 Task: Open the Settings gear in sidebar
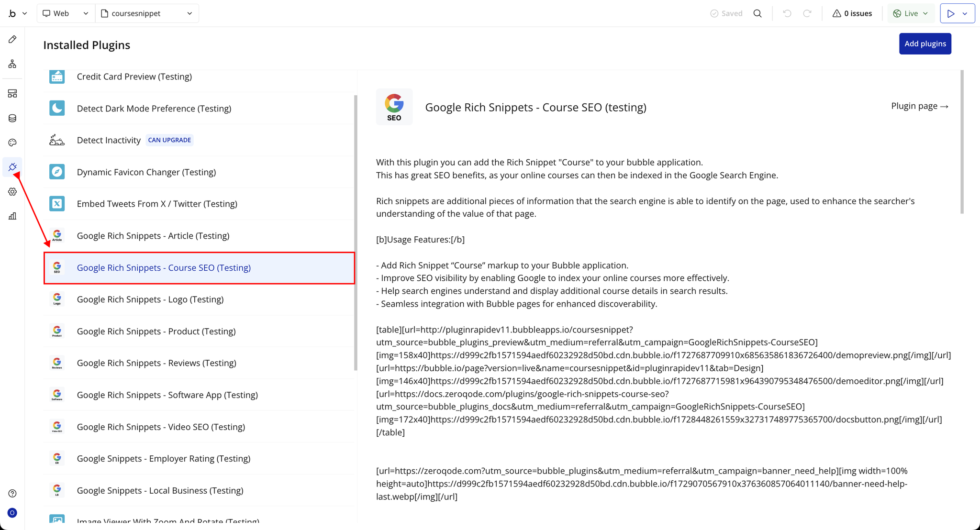click(x=12, y=191)
